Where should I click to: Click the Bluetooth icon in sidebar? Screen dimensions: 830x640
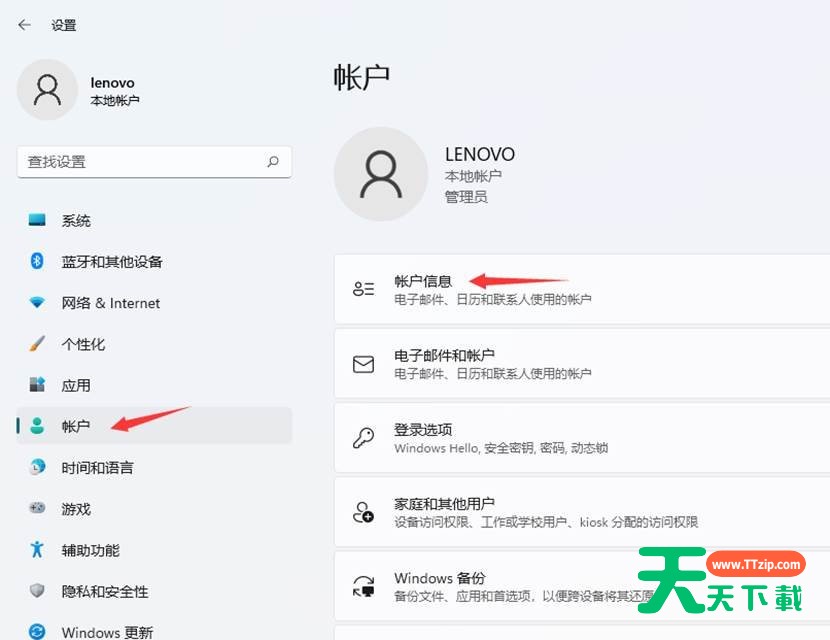click(x=37, y=260)
